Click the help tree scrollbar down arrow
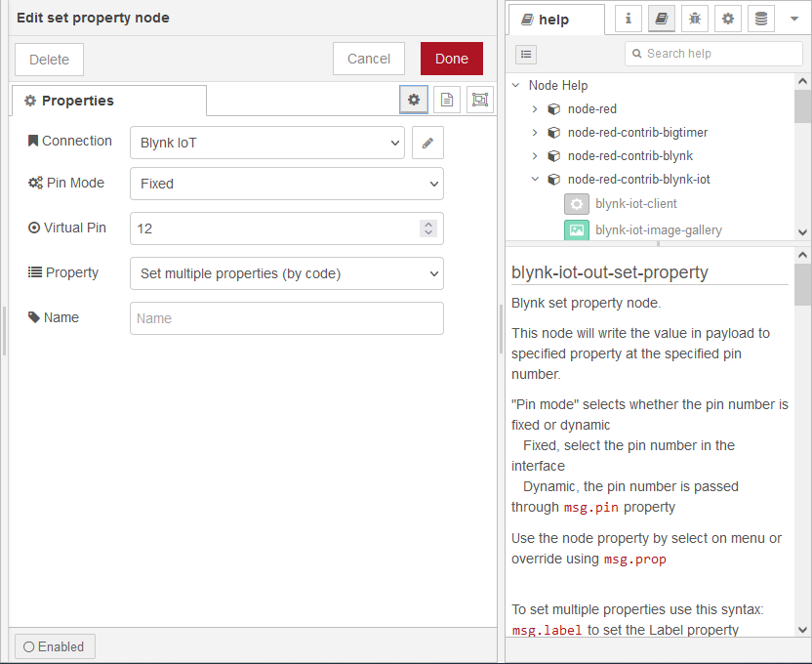The image size is (812, 664). point(802,232)
